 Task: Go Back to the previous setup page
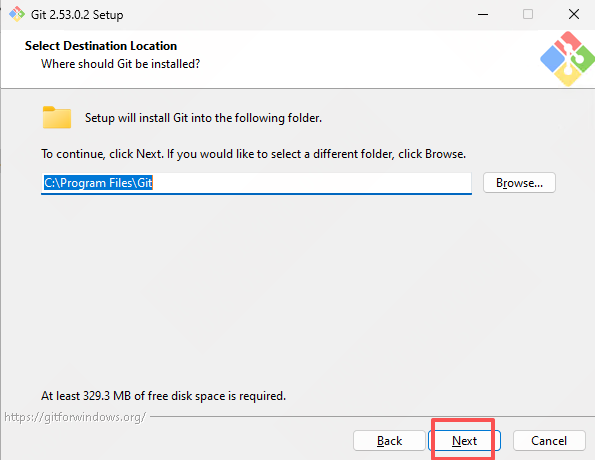pos(389,441)
